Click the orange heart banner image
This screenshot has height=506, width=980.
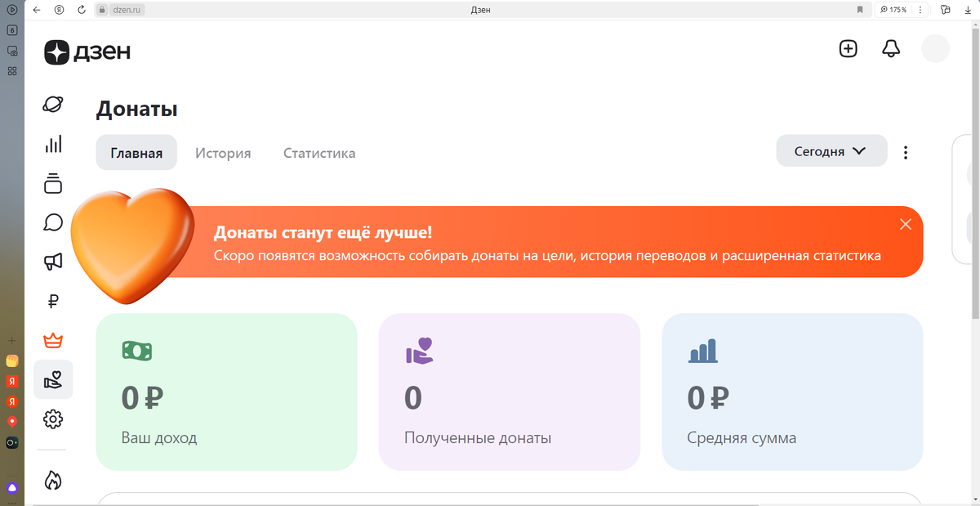click(x=133, y=246)
